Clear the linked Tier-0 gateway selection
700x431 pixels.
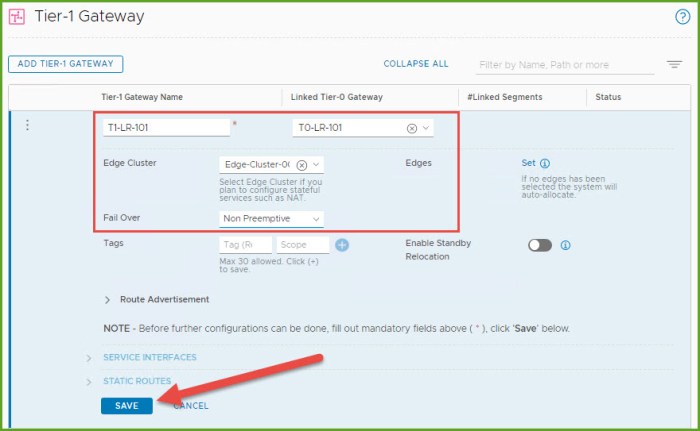pos(411,129)
